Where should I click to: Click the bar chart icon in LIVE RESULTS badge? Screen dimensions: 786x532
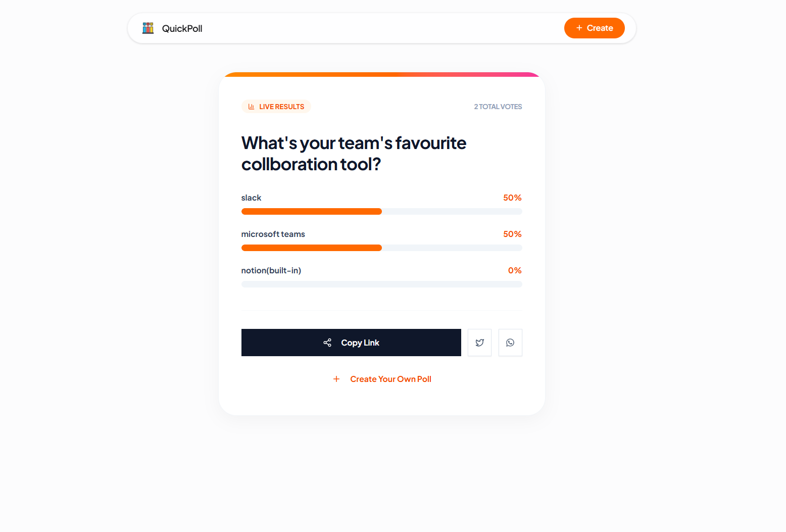pyautogui.click(x=251, y=106)
